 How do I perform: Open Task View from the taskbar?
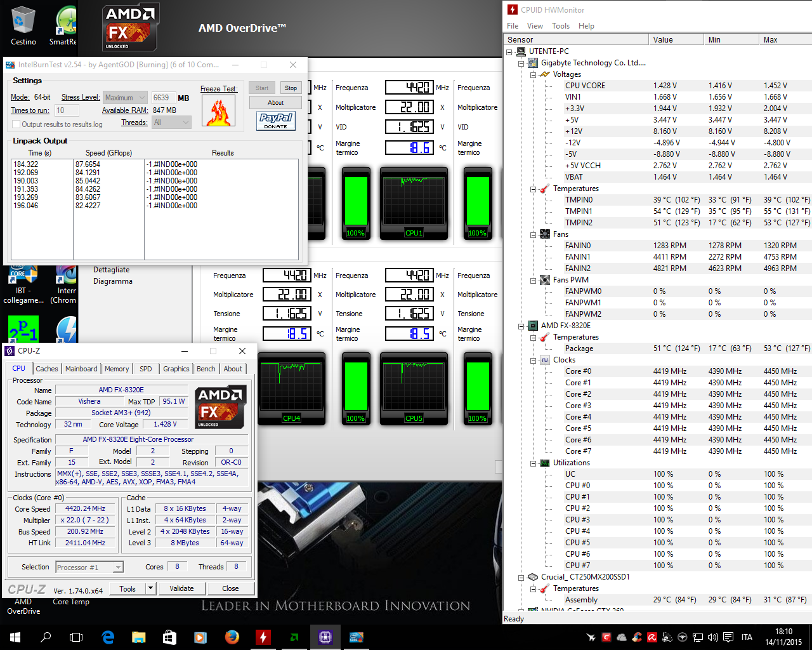coord(76,637)
